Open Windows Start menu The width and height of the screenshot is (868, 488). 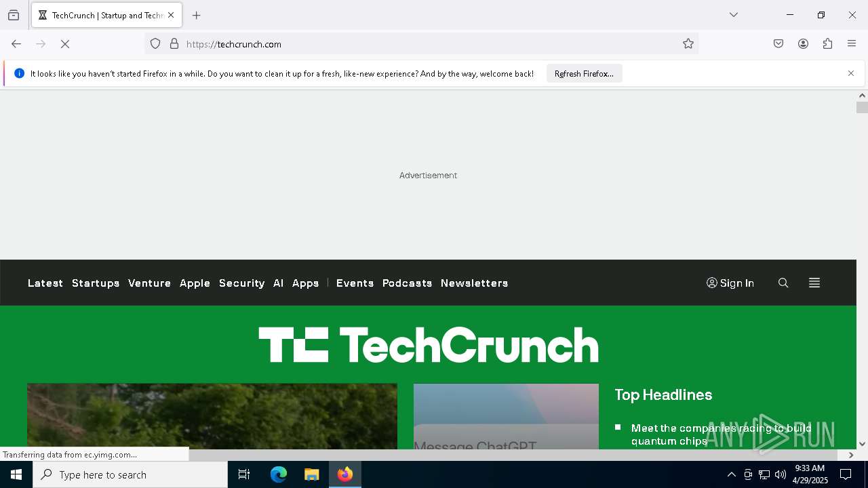coord(16,474)
